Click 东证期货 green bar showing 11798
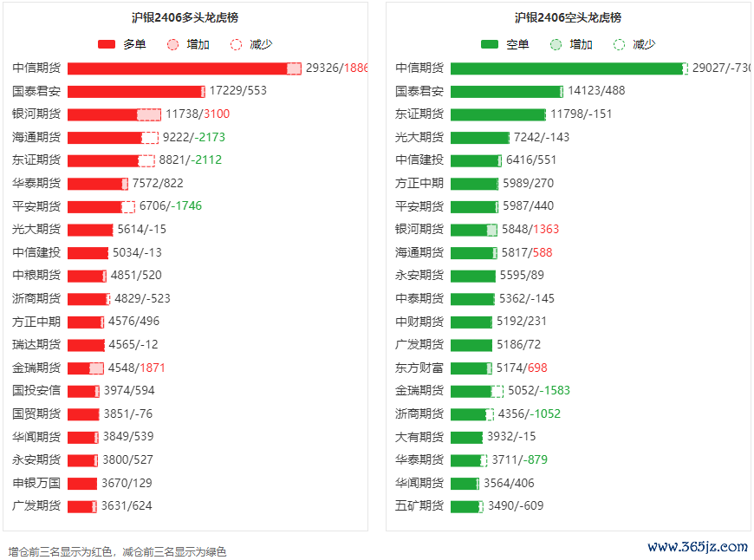This screenshot has width=754, height=560. pyautogui.click(x=498, y=114)
